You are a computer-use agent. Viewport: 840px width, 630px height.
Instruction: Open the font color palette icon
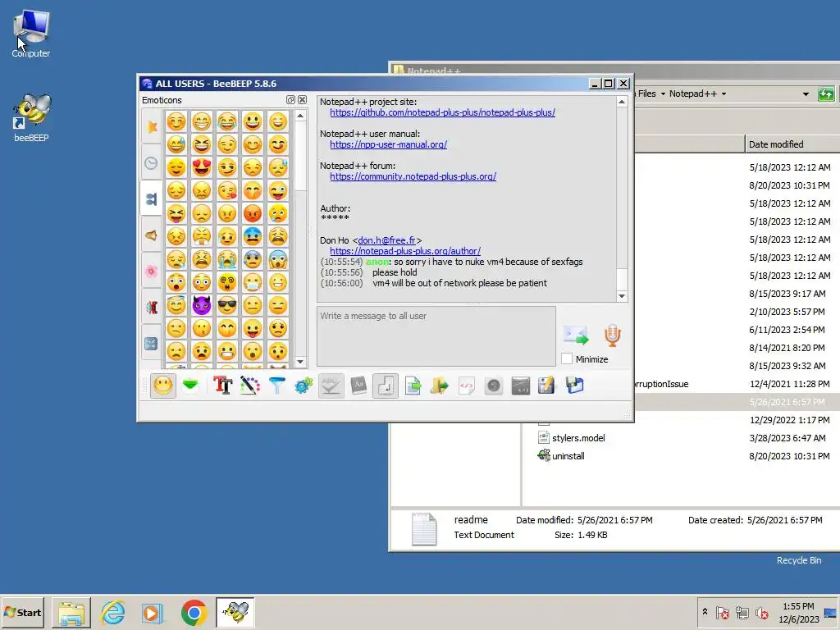(x=249, y=386)
